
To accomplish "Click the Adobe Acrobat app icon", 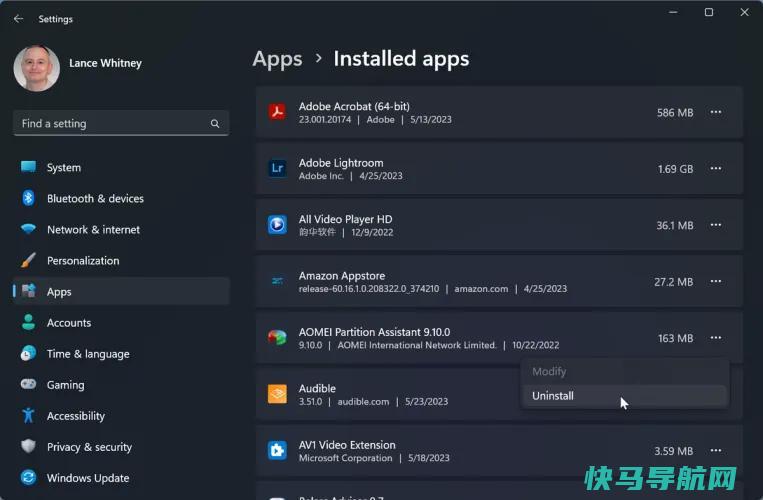I will [x=277, y=112].
